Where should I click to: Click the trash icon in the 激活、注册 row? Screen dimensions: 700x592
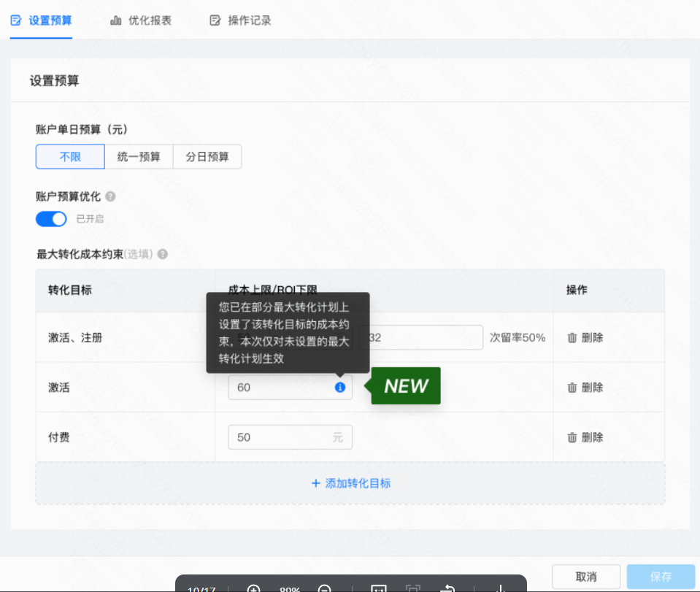pos(572,337)
